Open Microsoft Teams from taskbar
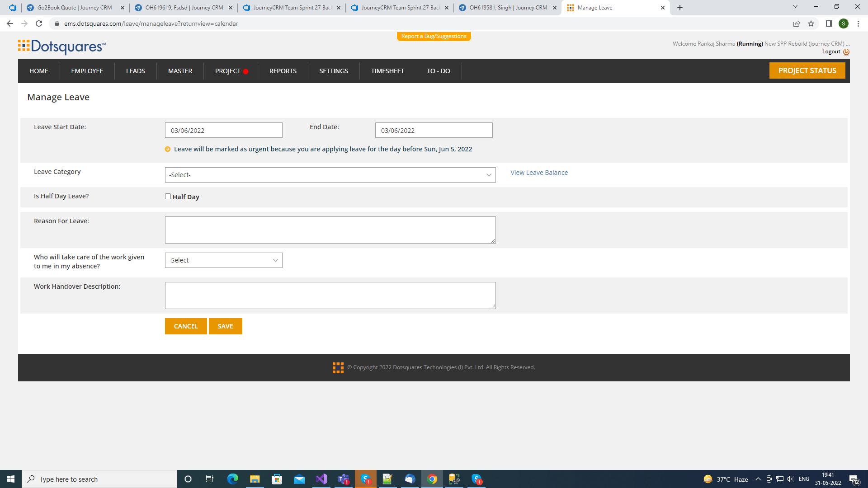This screenshot has width=868, height=488. click(x=344, y=479)
